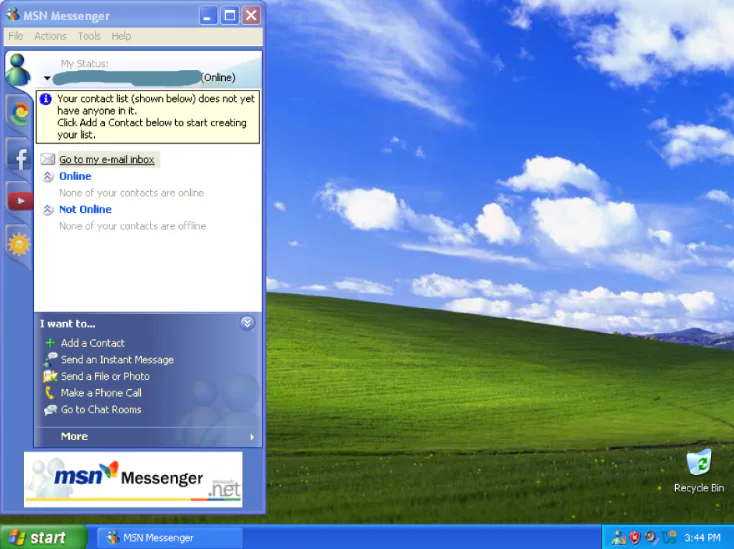Viewport: 734px width, 549px height.
Task: Click 'None of your contacts are online' text
Action: click(132, 193)
